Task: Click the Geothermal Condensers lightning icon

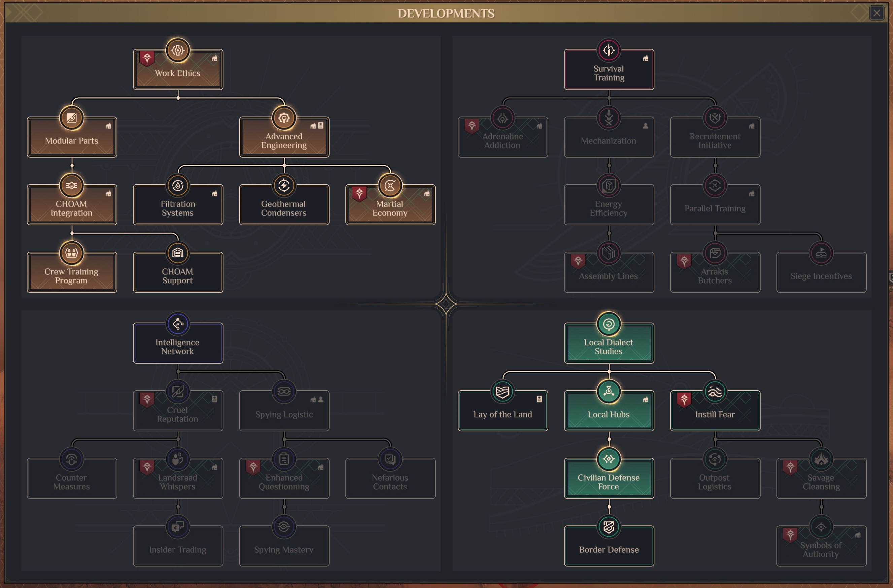Action: pyautogui.click(x=284, y=185)
